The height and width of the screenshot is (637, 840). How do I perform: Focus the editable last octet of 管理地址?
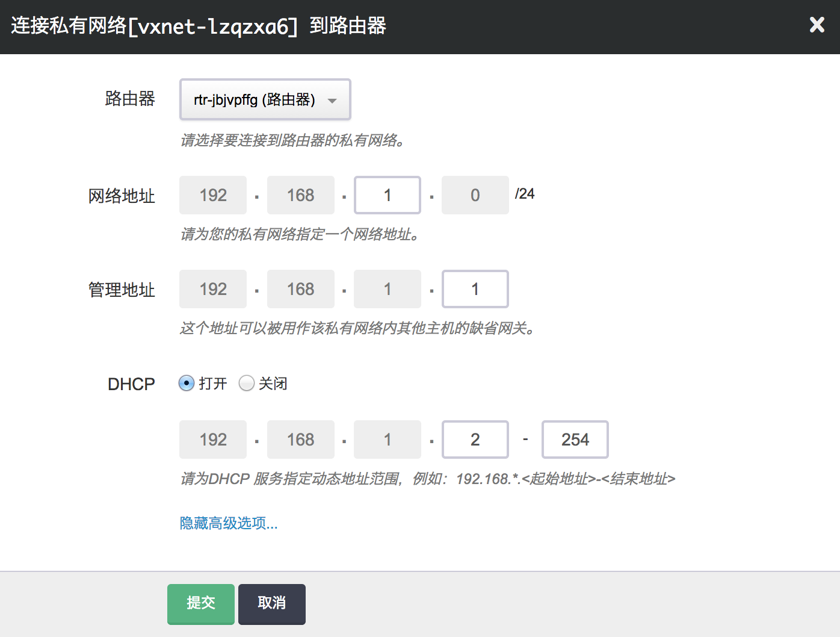pyautogui.click(x=475, y=289)
